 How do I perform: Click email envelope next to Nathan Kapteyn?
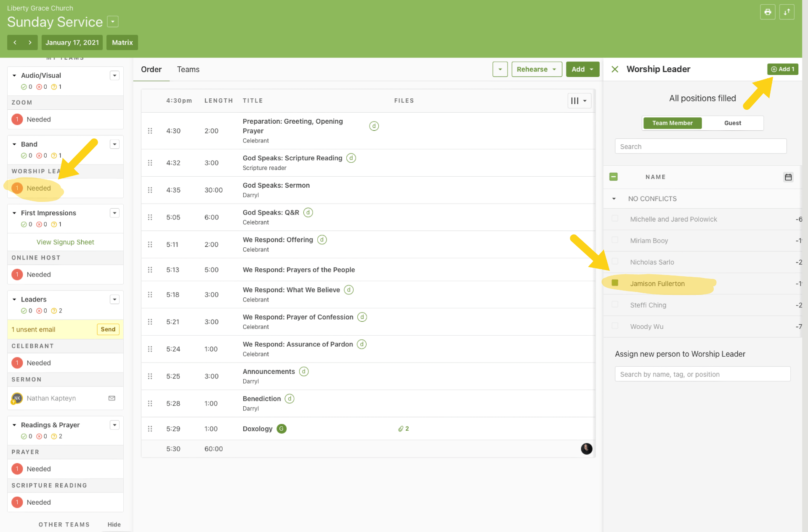click(x=112, y=398)
